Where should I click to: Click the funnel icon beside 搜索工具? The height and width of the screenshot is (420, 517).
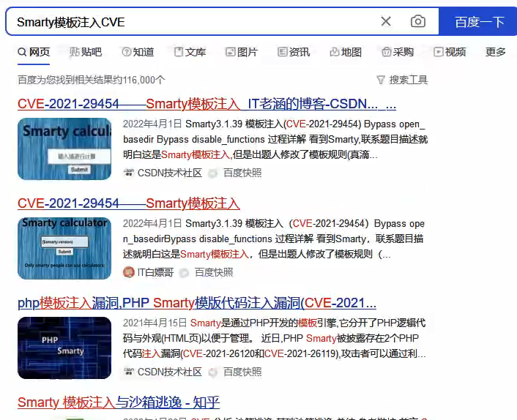[x=381, y=80]
